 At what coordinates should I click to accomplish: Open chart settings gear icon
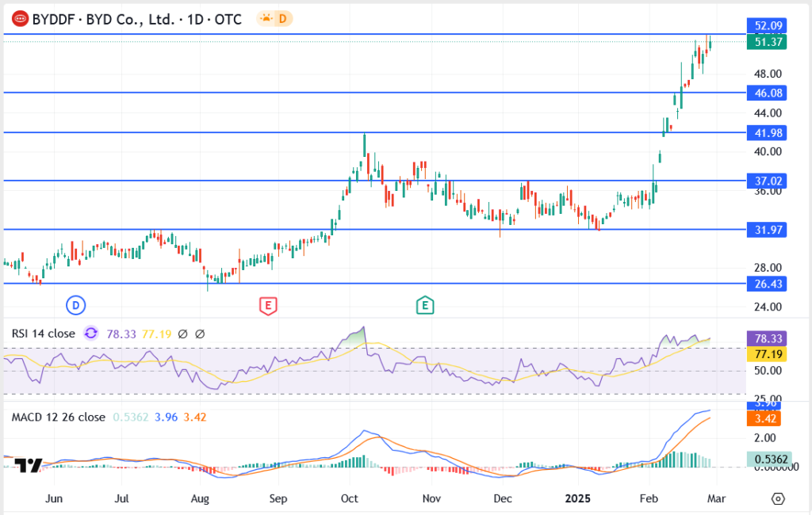[x=778, y=498]
